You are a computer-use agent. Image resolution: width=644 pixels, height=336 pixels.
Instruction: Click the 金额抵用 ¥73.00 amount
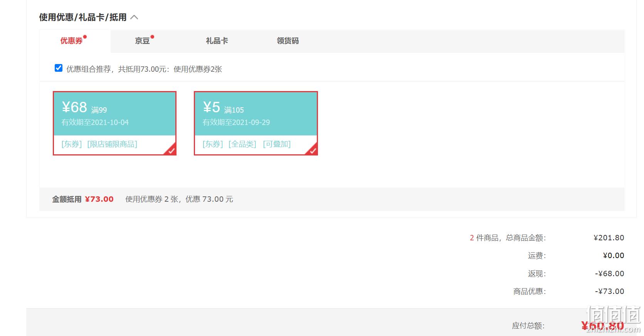[x=99, y=199]
